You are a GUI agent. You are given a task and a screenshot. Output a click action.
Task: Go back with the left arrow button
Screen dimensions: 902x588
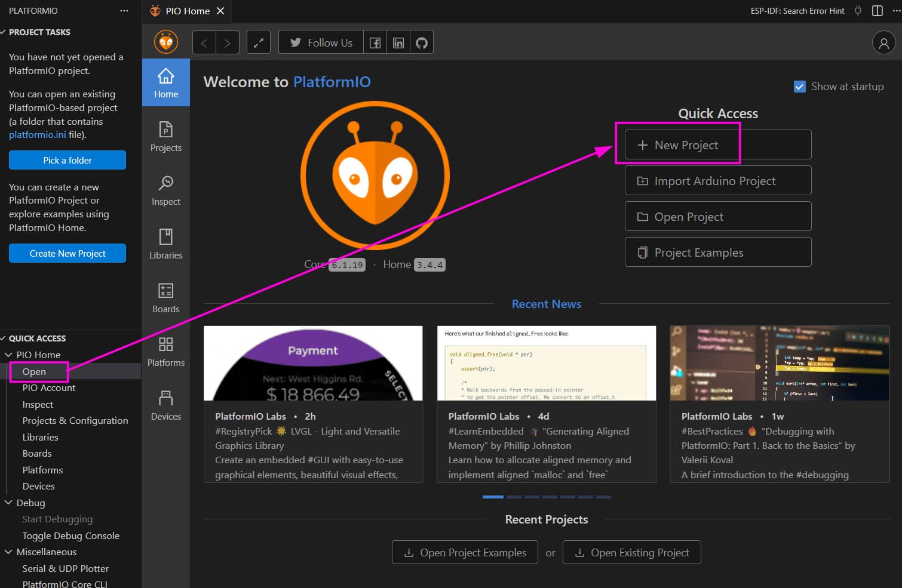[x=204, y=42]
